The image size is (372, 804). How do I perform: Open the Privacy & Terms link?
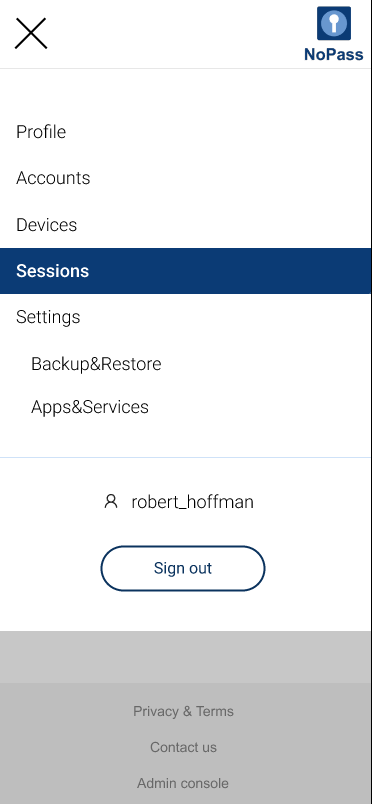pyautogui.click(x=183, y=711)
